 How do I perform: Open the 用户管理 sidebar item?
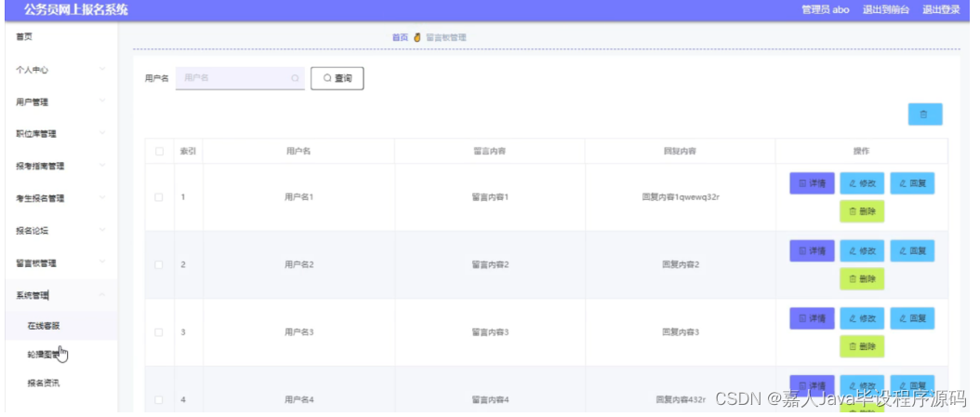pos(61,102)
